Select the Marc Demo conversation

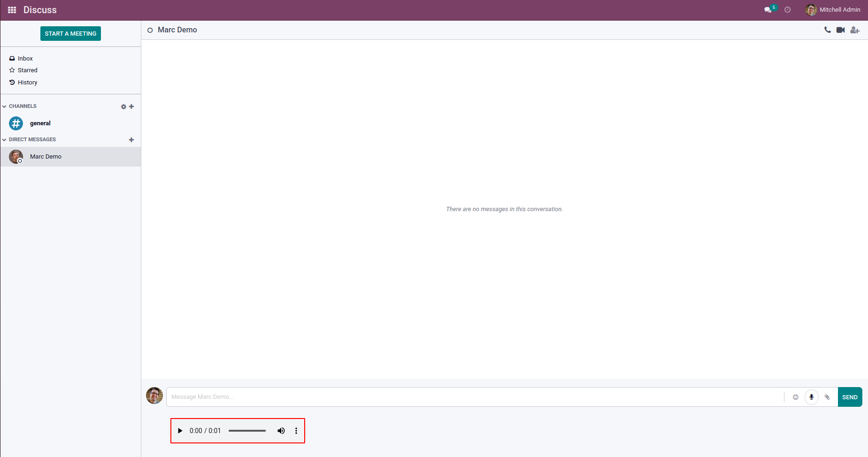click(x=70, y=157)
